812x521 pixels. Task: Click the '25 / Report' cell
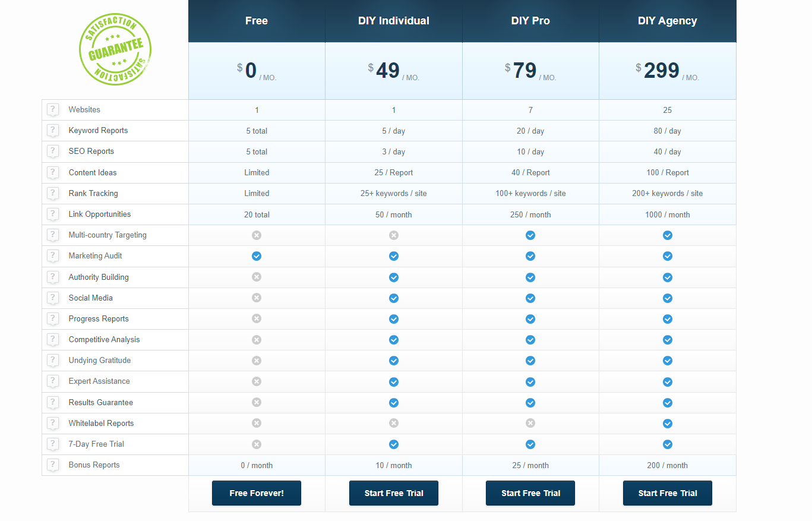pos(394,173)
